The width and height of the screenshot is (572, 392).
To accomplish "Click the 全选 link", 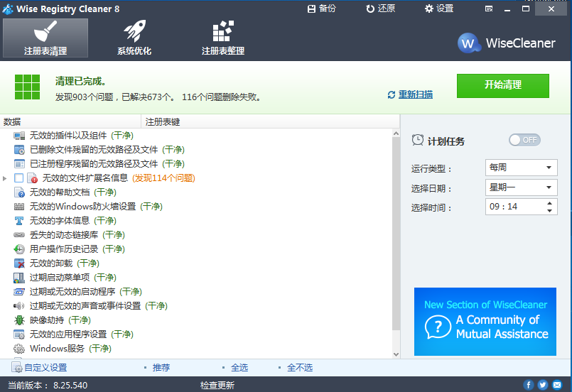I will coord(239,368).
